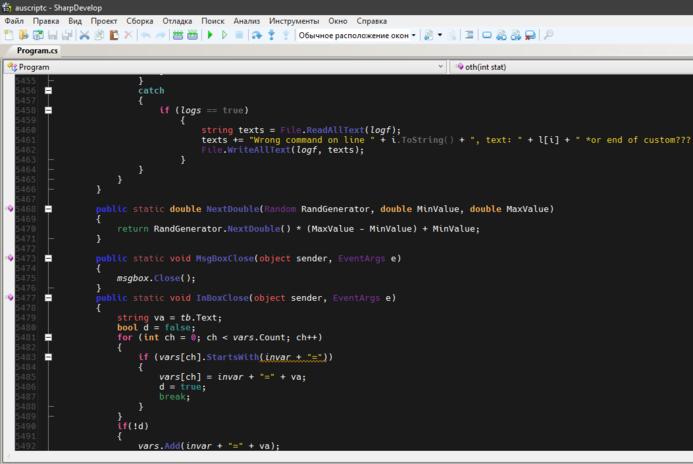Click the Clear All Bookmarks icon
The height and width of the screenshot is (464, 693).
(530, 35)
